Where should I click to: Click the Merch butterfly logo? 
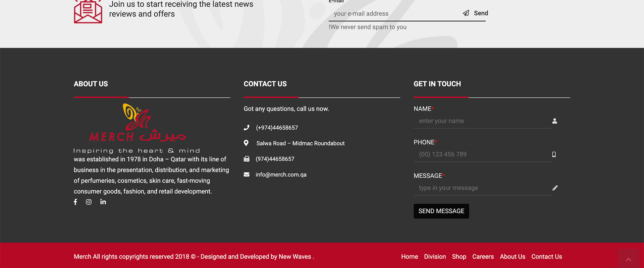click(137, 123)
